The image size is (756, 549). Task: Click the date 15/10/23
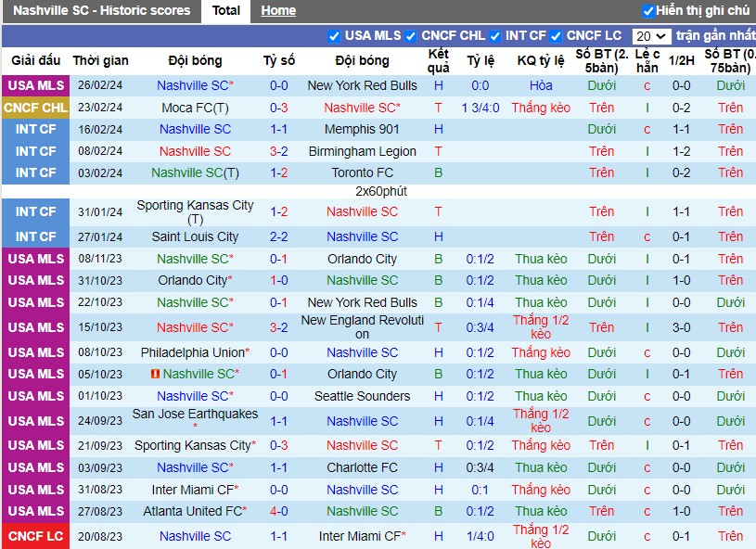point(100,327)
